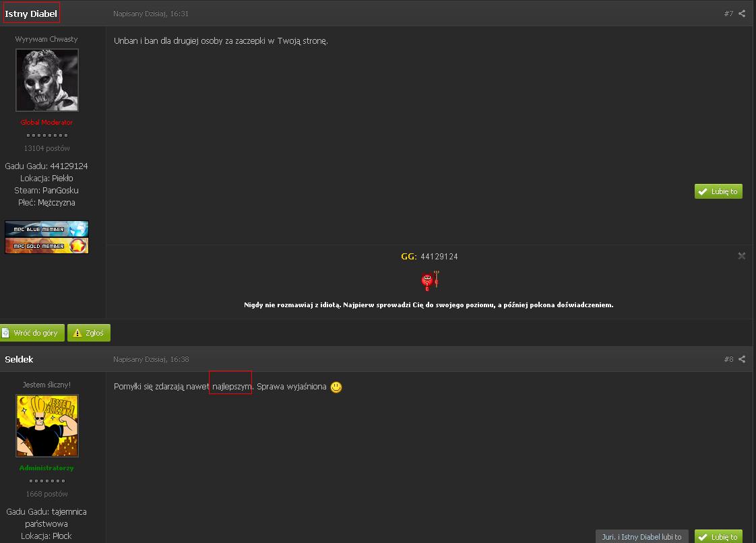The height and width of the screenshot is (543, 756).
Task: Open Istny Diabel's skull mask avatar
Action: 46,80
